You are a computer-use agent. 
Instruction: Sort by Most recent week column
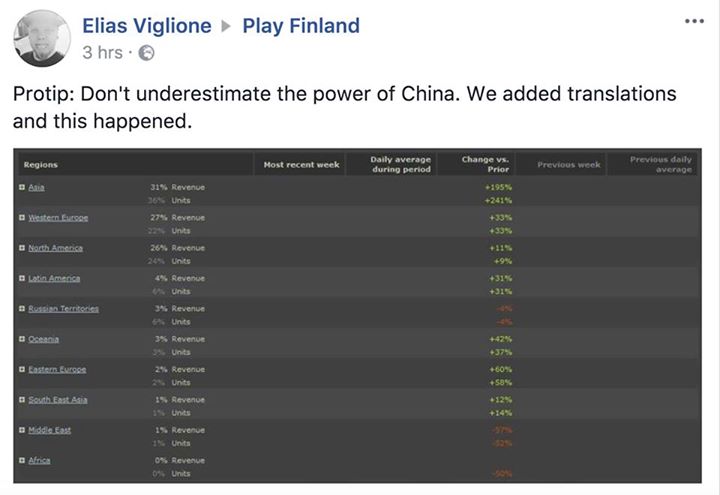pos(301,164)
